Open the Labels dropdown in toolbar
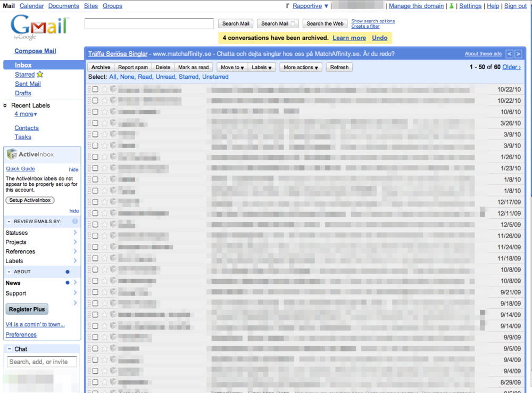Image resolution: width=532 pixels, height=393 pixels. tap(262, 67)
